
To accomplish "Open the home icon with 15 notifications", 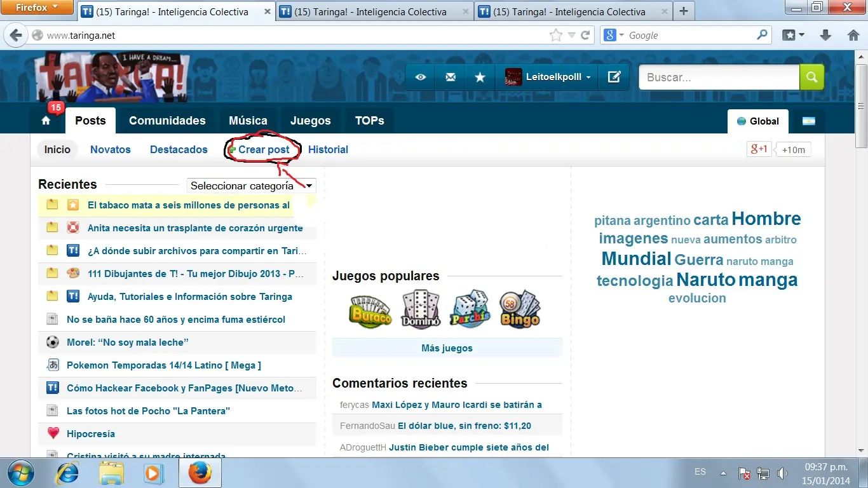I will tap(46, 121).
